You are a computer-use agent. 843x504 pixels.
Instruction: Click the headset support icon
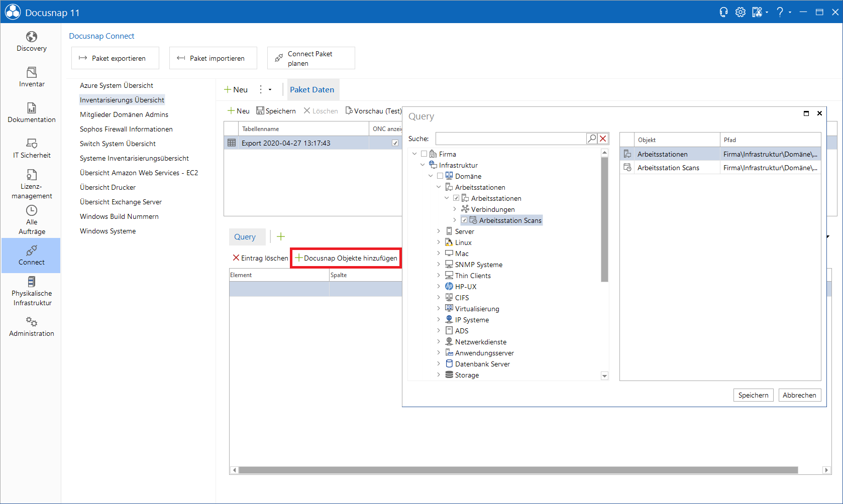click(x=723, y=12)
